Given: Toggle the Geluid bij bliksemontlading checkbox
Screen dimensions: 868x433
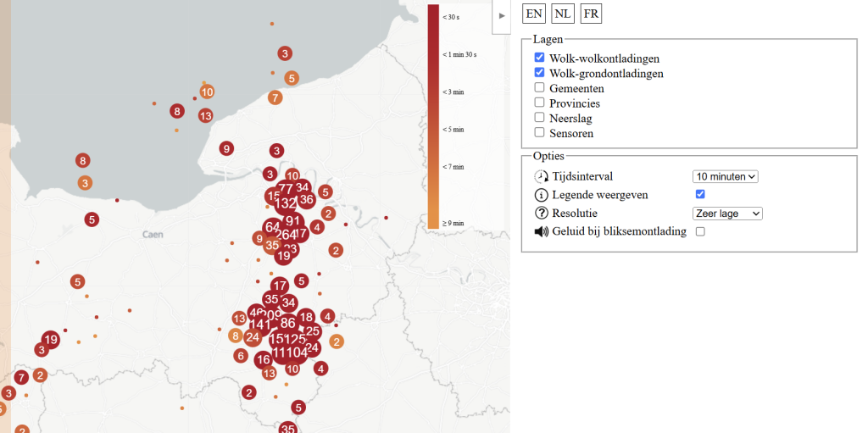Looking at the screenshot, I should point(700,231).
